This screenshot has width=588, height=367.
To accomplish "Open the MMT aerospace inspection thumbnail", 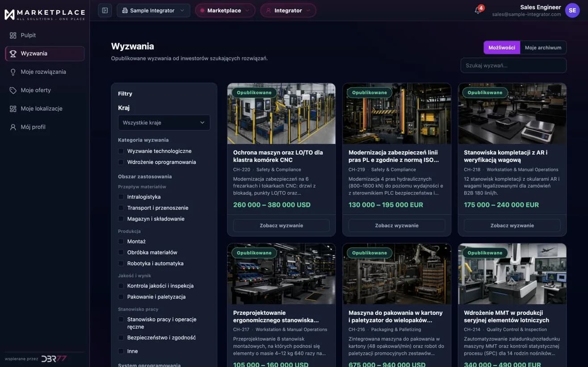I will 512,274.
